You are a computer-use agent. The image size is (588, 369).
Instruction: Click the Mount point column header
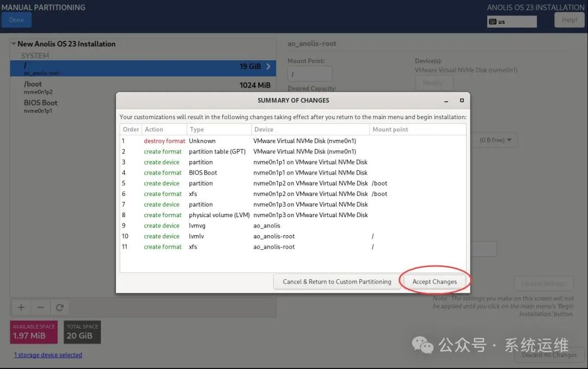[x=418, y=130]
